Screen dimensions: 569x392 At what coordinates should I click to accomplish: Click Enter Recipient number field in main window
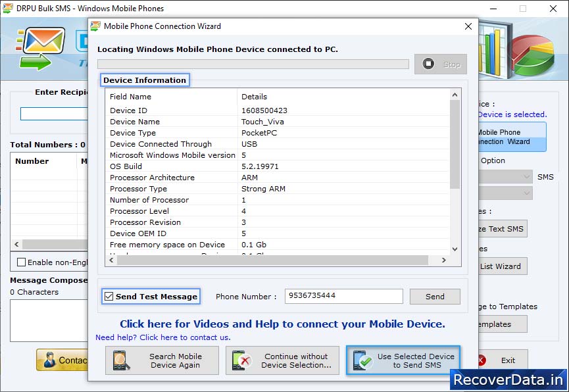[54, 114]
